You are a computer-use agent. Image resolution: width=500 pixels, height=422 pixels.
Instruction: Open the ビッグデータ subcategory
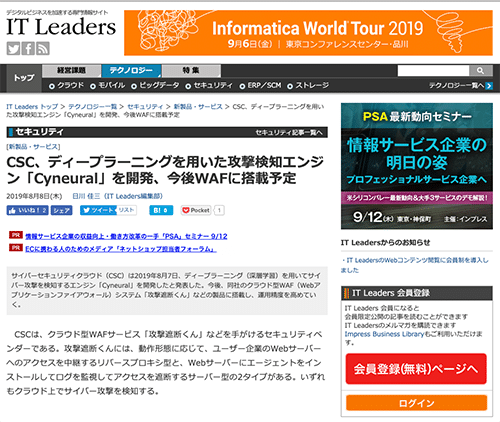click(x=155, y=86)
